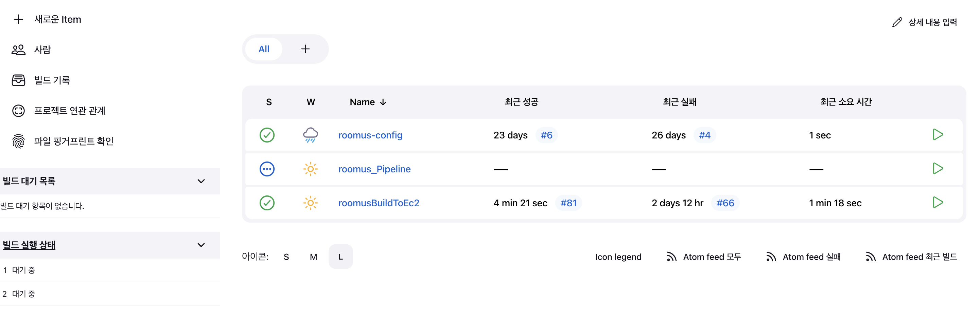Collapse the 빌드 실행 상태 section
The image size is (980, 321).
202,245
